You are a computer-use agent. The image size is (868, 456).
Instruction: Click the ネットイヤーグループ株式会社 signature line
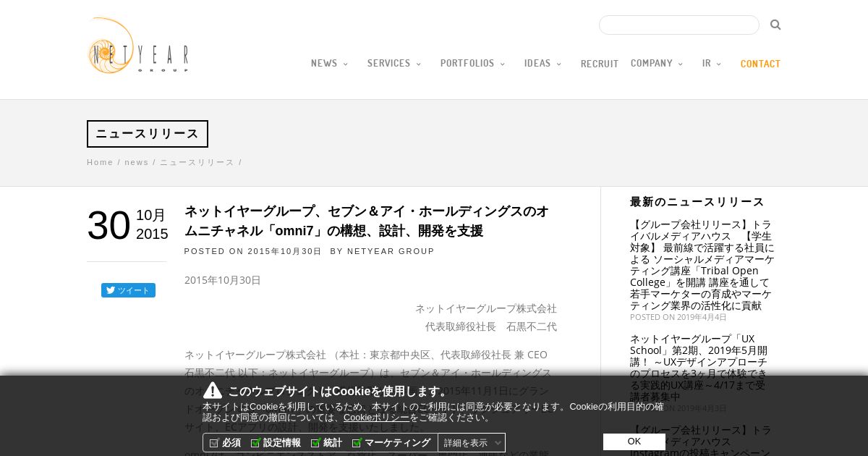coord(486,308)
